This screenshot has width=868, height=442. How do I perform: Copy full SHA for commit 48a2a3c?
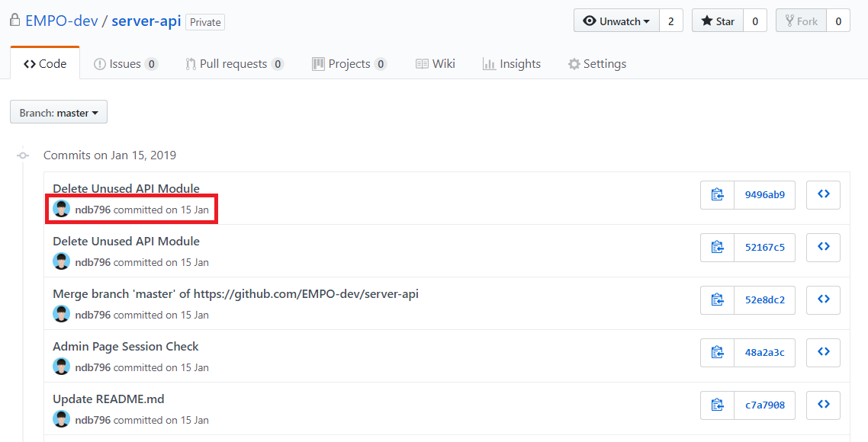(718, 352)
